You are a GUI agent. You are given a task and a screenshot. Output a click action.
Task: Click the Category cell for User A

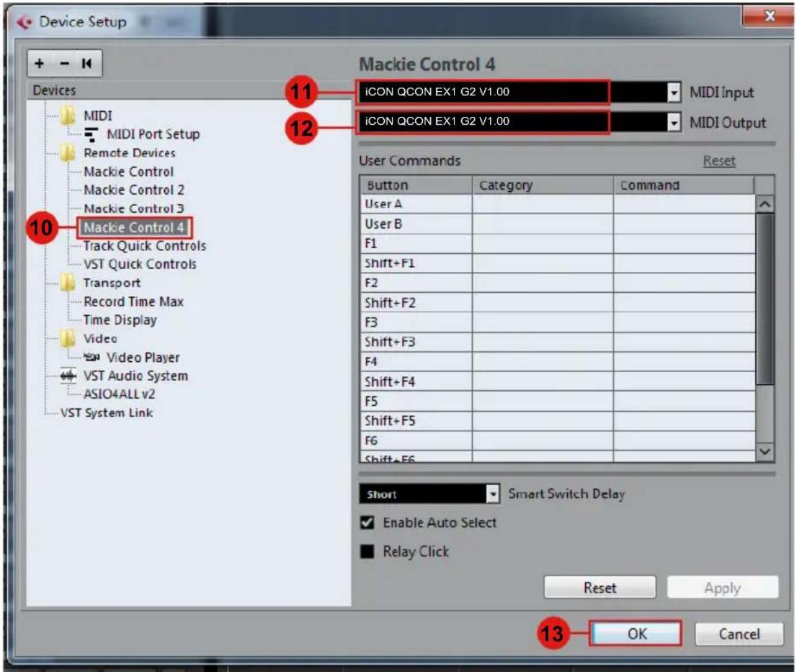(x=543, y=204)
